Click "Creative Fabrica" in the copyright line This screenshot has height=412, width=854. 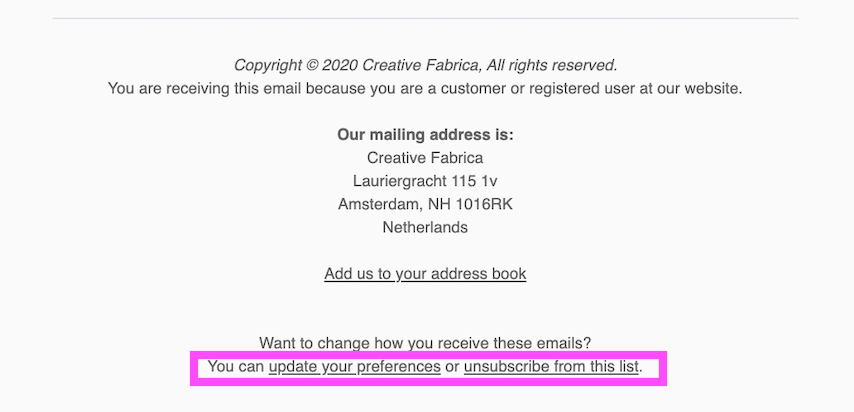tap(421, 66)
